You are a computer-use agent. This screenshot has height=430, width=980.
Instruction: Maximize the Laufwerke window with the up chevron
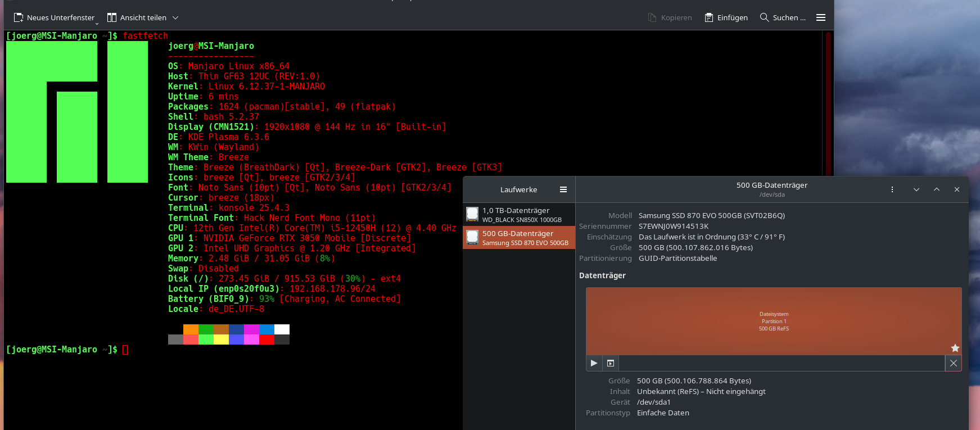(x=937, y=189)
